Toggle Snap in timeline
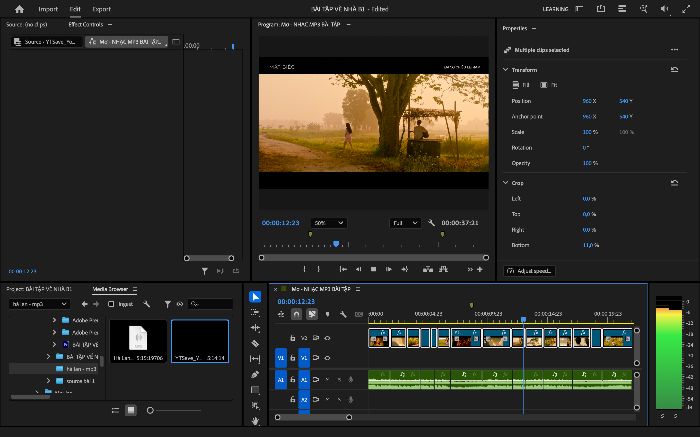 tap(296, 315)
